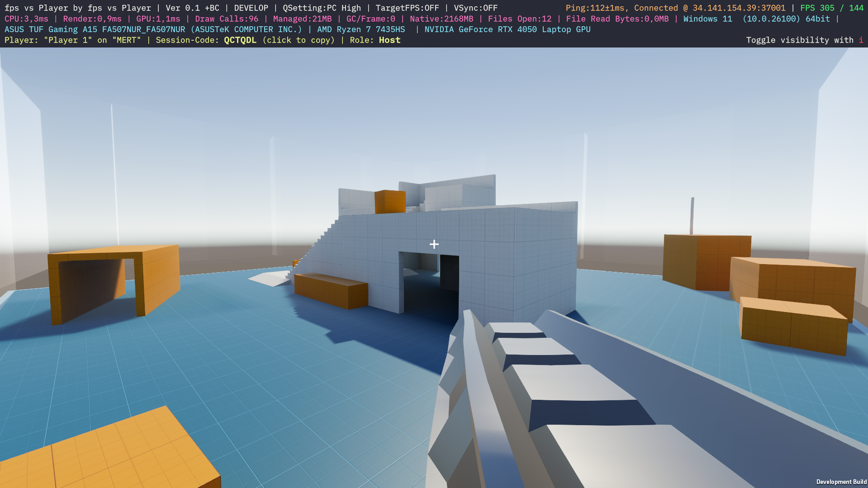This screenshot has height=488, width=868.
Task: Click the 'Toggle visibility with i' hint
Action: click(x=805, y=40)
